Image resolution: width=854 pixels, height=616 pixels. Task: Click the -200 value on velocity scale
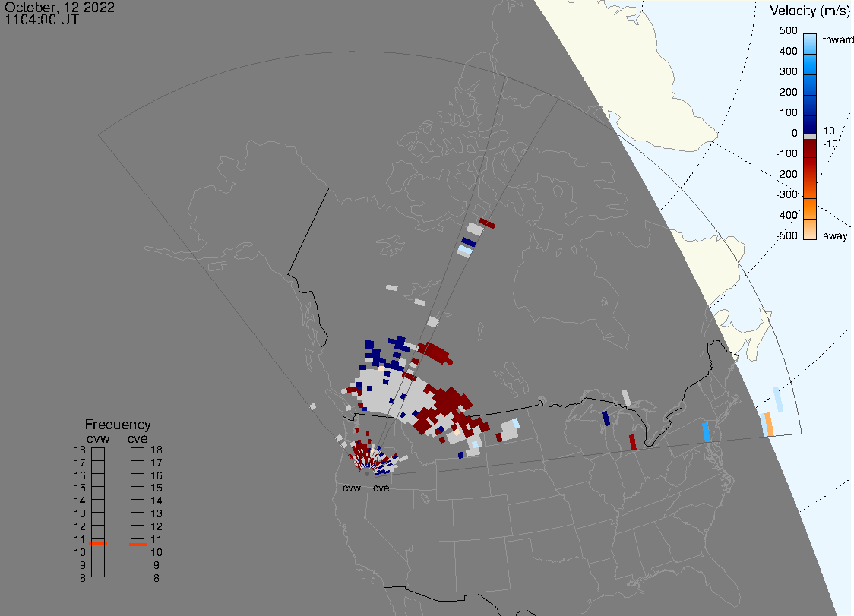pyautogui.click(x=787, y=174)
